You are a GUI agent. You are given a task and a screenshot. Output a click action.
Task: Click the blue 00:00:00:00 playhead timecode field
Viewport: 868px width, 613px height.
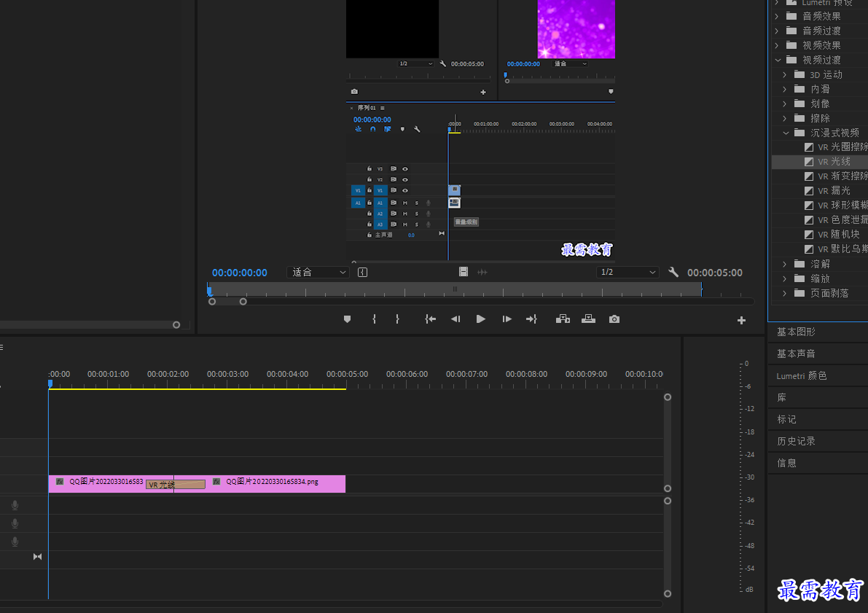click(x=240, y=273)
